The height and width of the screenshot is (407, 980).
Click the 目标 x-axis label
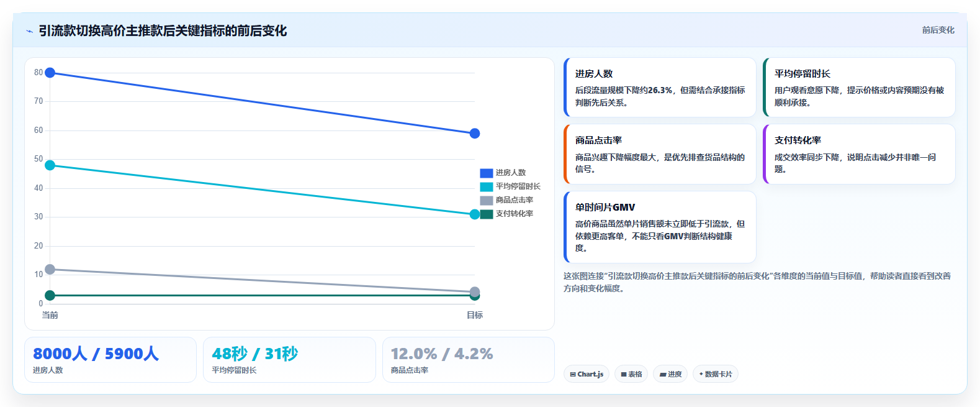tap(475, 315)
